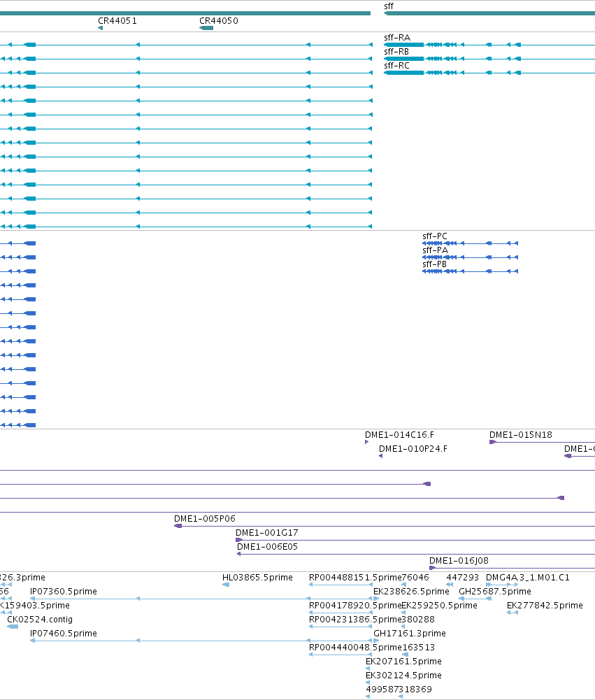Click the DME1-010P24.F feature label

coord(413,449)
